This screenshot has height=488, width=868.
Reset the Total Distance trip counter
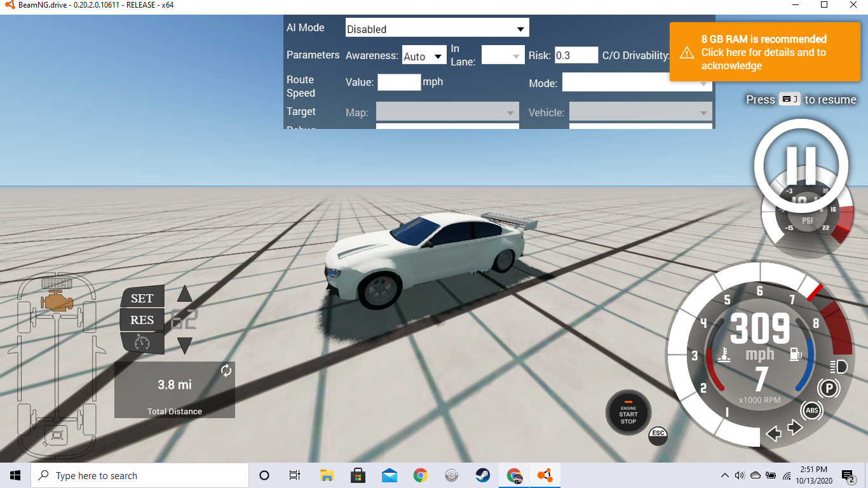tap(226, 370)
